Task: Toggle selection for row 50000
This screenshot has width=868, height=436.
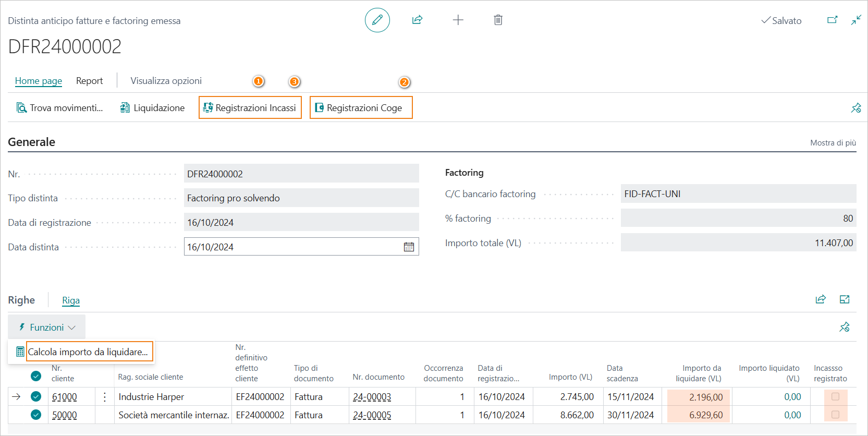Action: click(36, 415)
